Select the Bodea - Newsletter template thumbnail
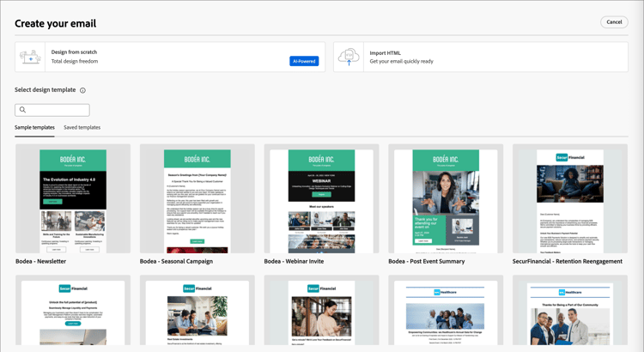Screen dimensions: 644x352 [73, 198]
